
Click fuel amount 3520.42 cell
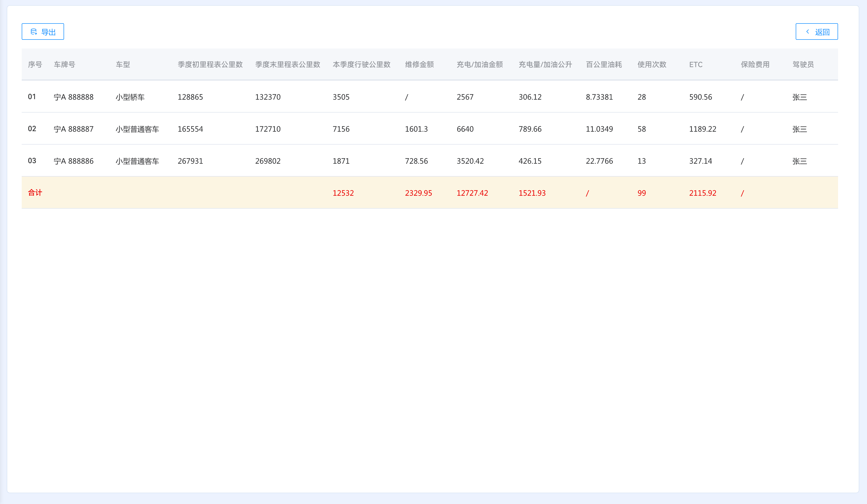(x=470, y=161)
